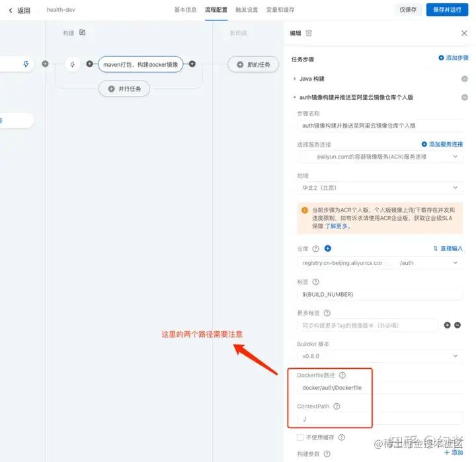Switch to the 触发设置 tab
476x462 pixels.
click(x=247, y=10)
